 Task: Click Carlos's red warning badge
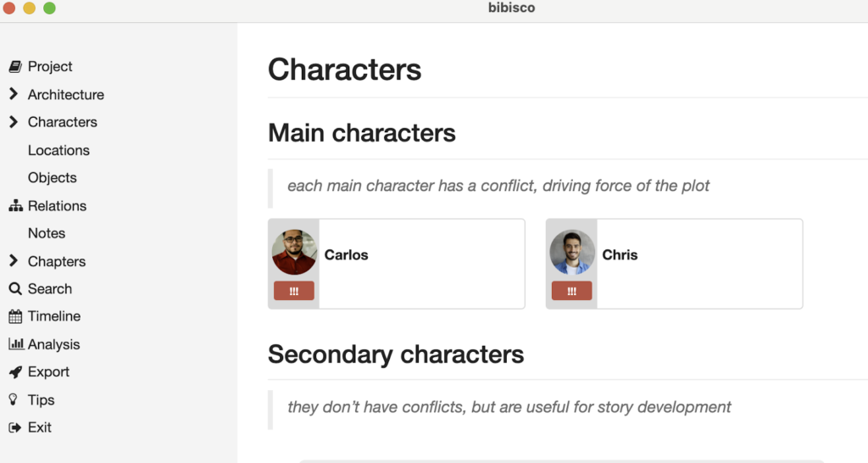coord(294,291)
